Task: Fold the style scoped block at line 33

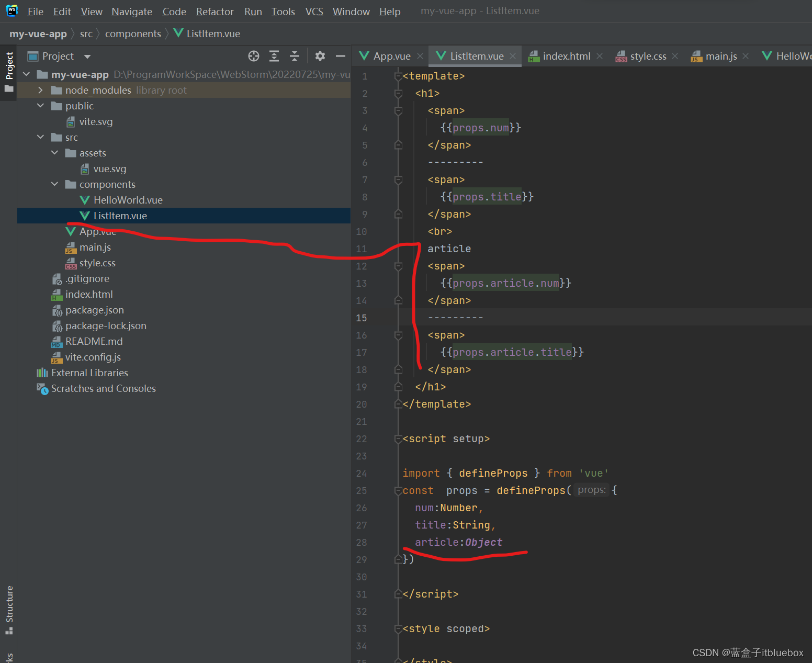Action: (x=398, y=629)
